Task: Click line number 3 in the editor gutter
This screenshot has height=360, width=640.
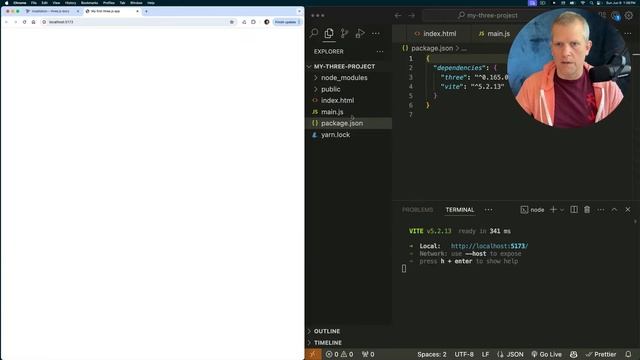Action: point(411,77)
